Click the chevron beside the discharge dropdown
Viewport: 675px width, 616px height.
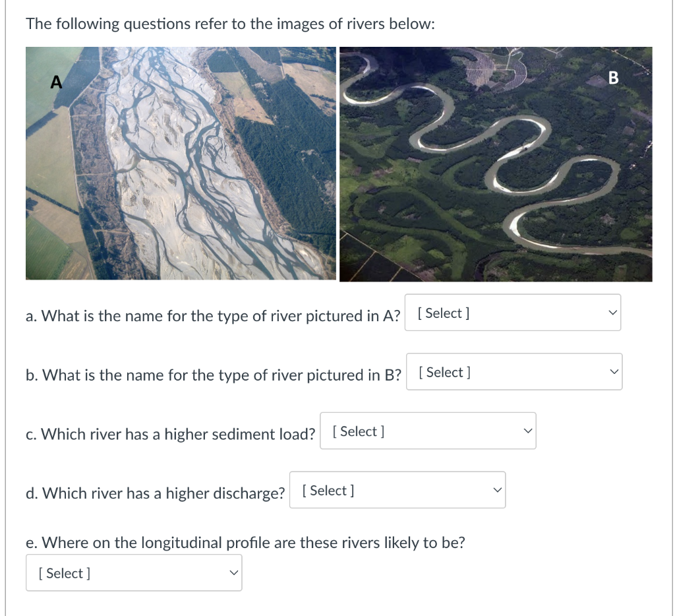(496, 489)
